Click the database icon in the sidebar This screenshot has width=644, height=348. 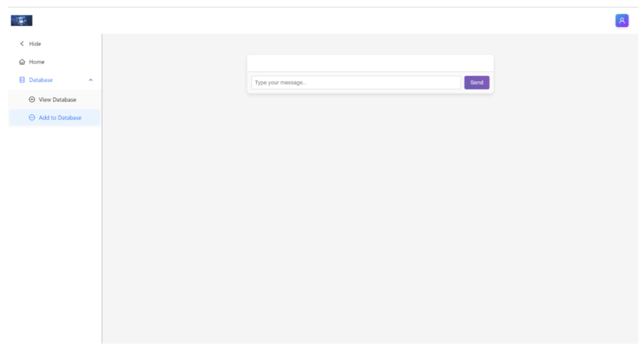(22, 80)
